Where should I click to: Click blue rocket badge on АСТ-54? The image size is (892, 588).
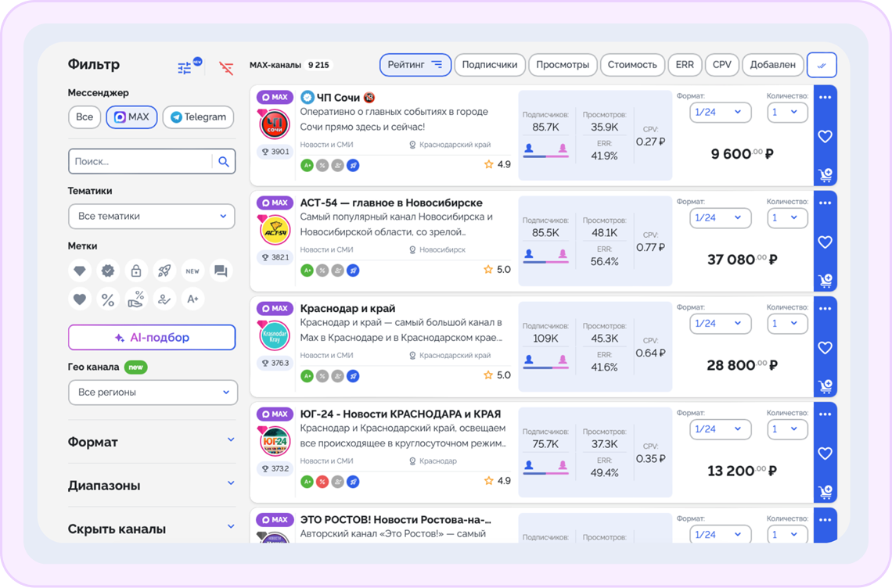(x=353, y=271)
